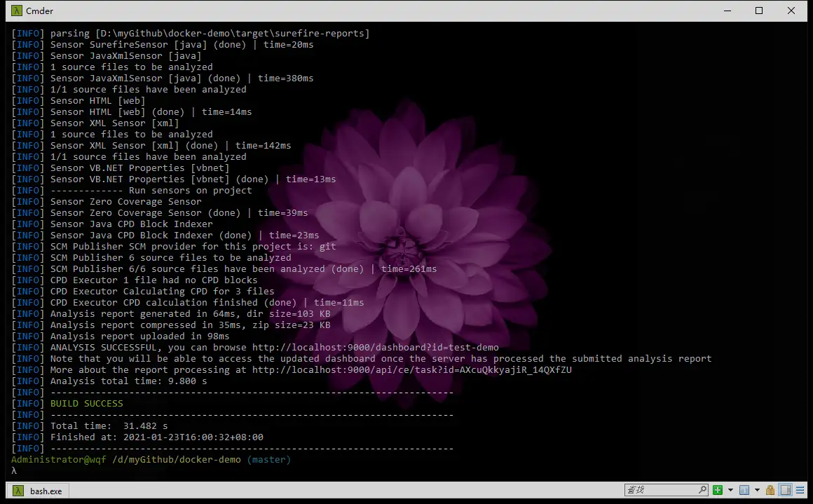Viewport: 813px width, 504px height.
Task: Click the search magnifier icon
Action: tap(702, 490)
